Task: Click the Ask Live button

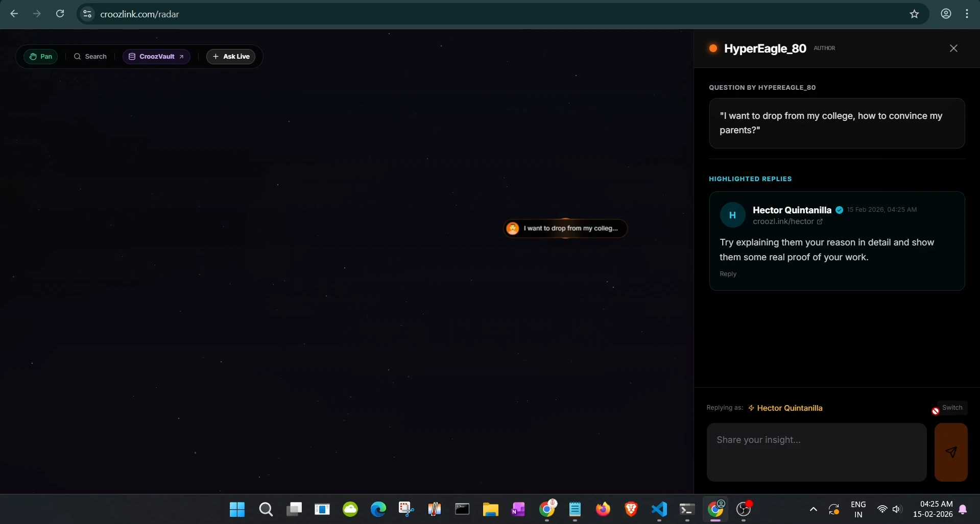Action: (231, 56)
